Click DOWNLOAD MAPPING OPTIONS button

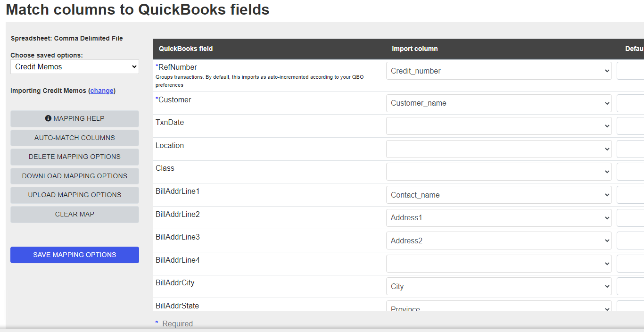[74, 176]
